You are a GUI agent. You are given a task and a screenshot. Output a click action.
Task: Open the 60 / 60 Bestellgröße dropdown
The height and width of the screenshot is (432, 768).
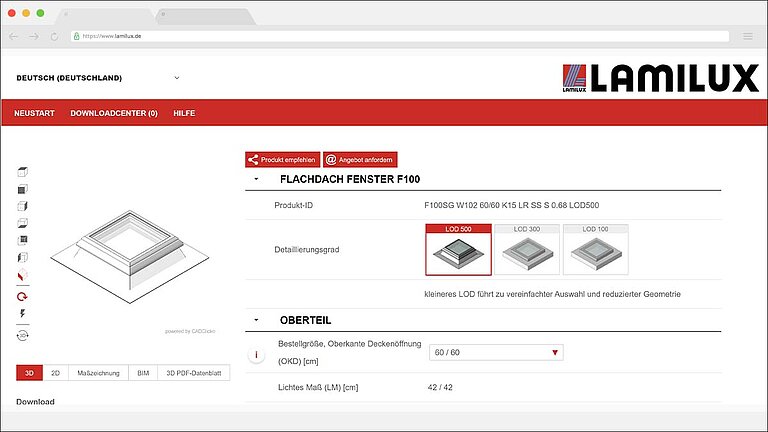(496, 353)
